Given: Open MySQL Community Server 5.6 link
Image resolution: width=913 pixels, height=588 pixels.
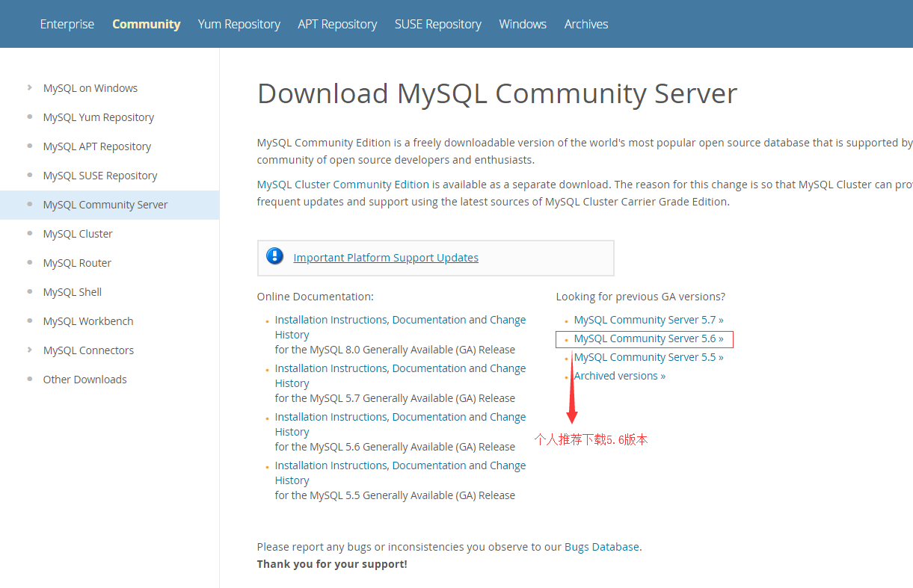Looking at the screenshot, I should [x=648, y=338].
